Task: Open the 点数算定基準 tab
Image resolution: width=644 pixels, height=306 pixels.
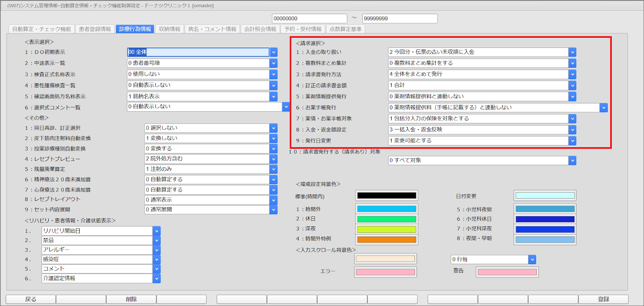Action: click(345, 29)
